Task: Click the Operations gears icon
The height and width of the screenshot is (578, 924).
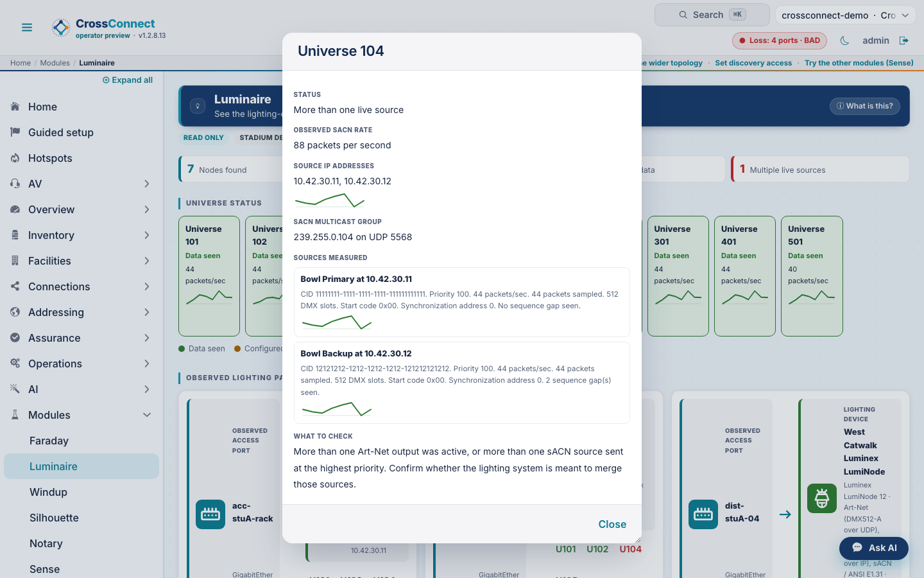Action: (x=15, y=363)
